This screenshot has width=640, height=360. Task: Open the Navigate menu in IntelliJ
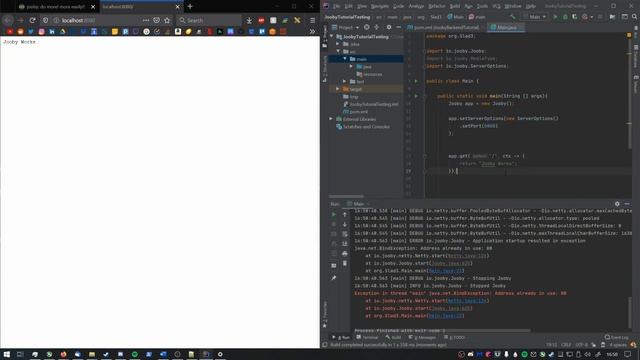380,6
